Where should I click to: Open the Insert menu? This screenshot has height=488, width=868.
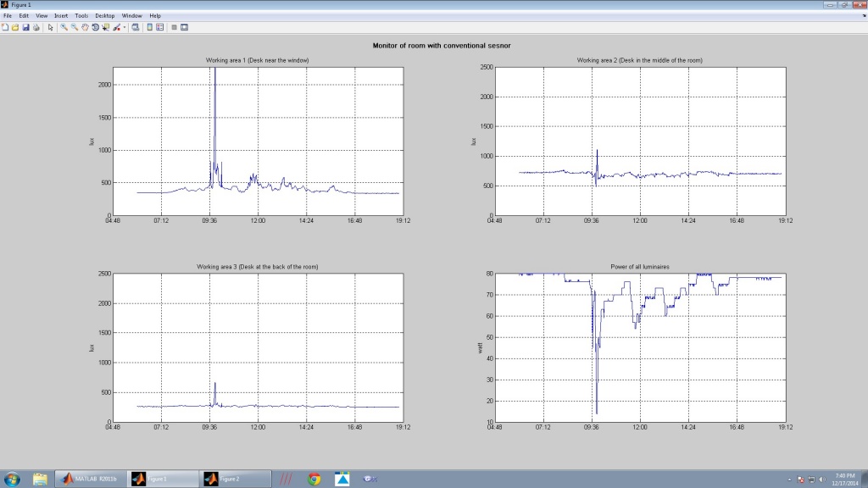point(61,15)
